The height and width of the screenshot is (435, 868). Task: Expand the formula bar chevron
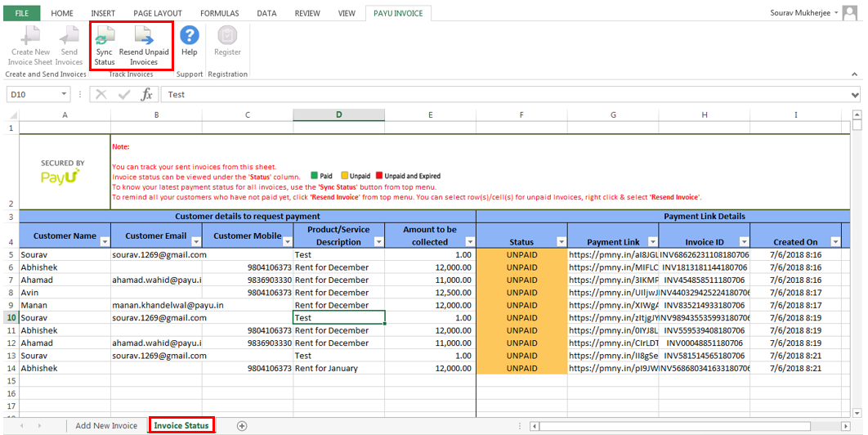tap(855, 96)
